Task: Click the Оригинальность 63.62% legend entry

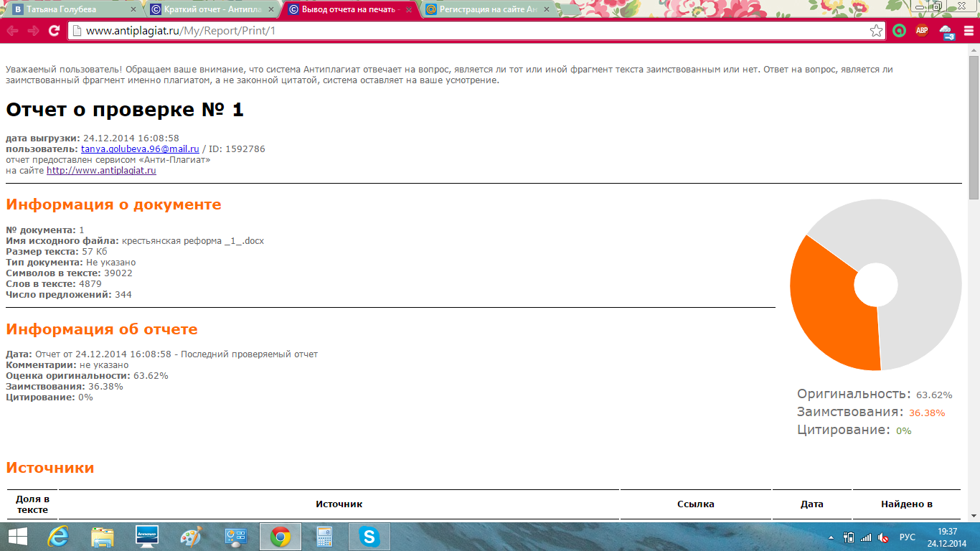Action: click(x=875, y=395)
